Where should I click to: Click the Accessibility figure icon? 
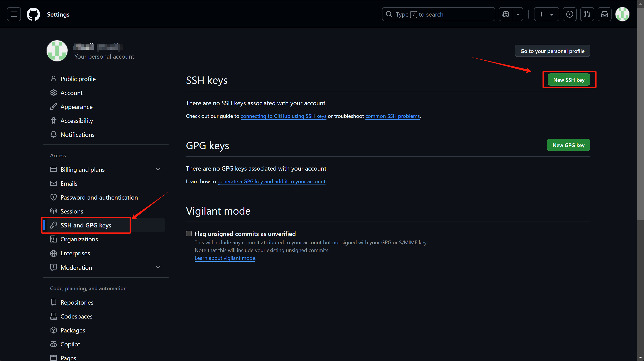(54, 121)
